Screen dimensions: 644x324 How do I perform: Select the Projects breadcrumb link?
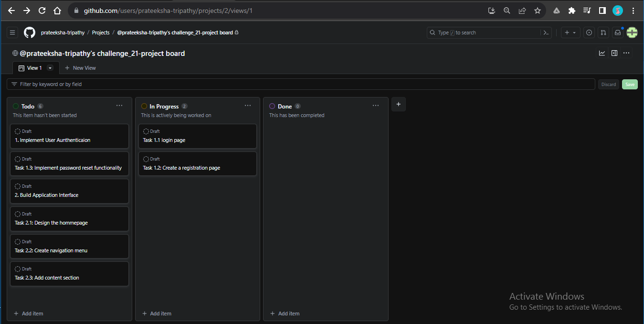(101, 32)
